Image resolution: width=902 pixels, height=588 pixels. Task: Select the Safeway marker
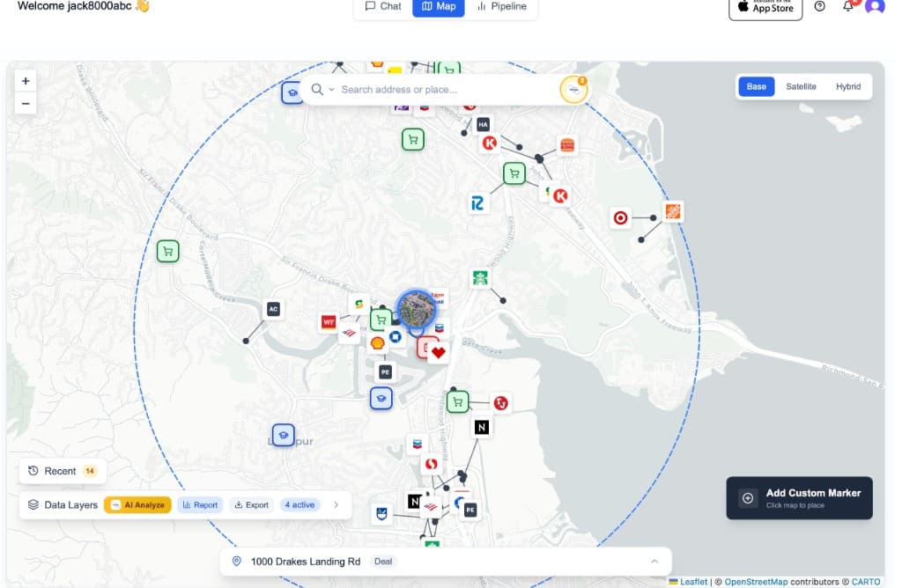click(431, 465)
